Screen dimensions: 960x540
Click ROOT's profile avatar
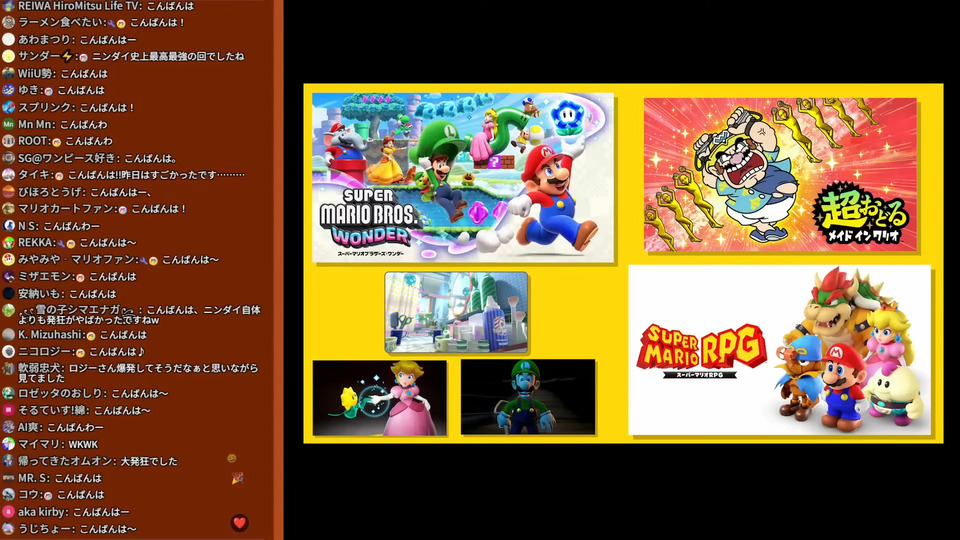pyautogui.click(x=8, y=141)
